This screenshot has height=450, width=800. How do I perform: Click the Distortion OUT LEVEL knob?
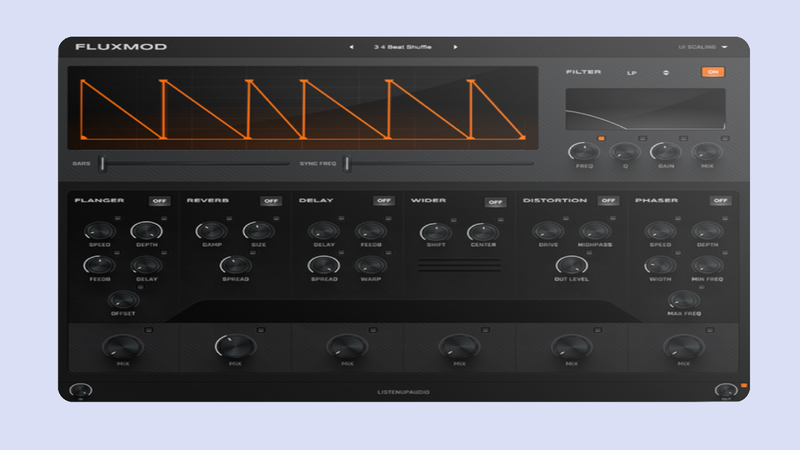click(x=569, y=266)
